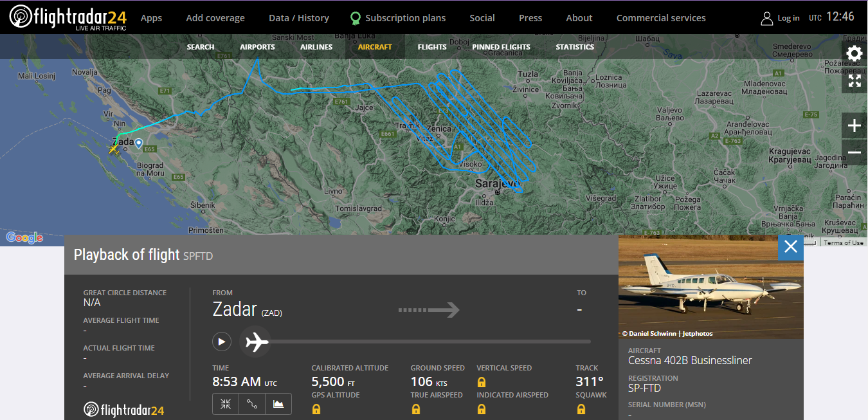Open the Apps menu

[x=151, y=18]
